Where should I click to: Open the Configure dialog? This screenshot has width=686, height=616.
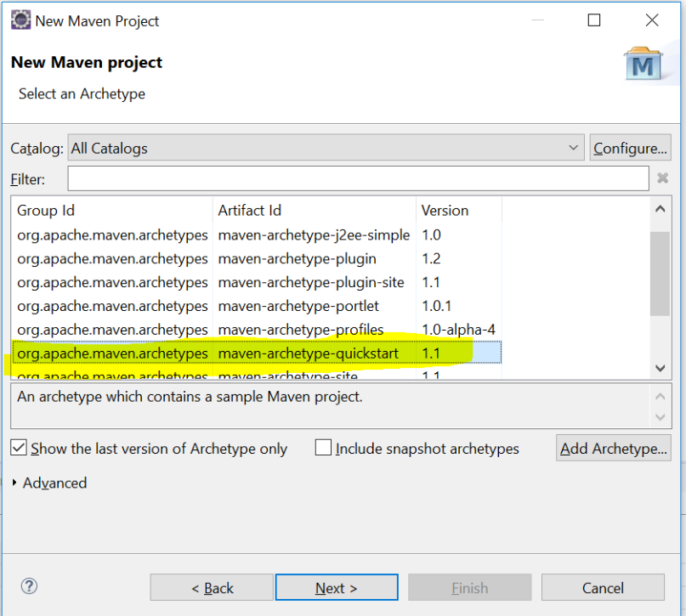pyautogui.click(x=630, y=146)
